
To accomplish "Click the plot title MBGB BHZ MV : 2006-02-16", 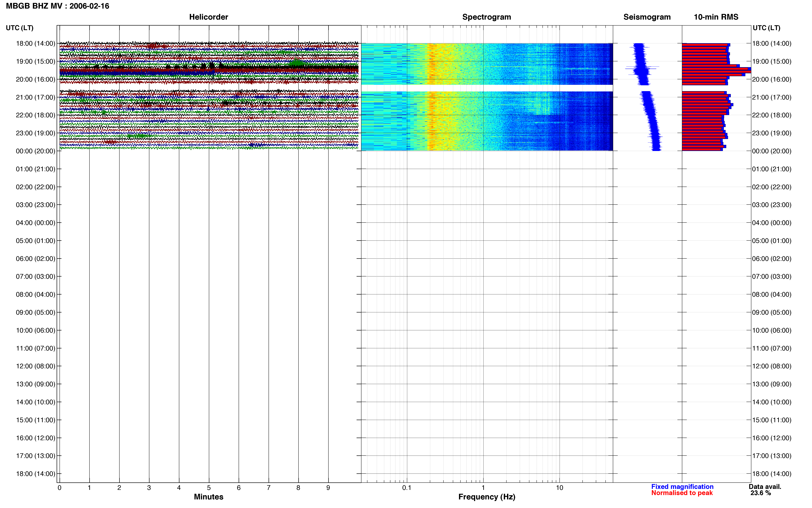I will point(57,6).
